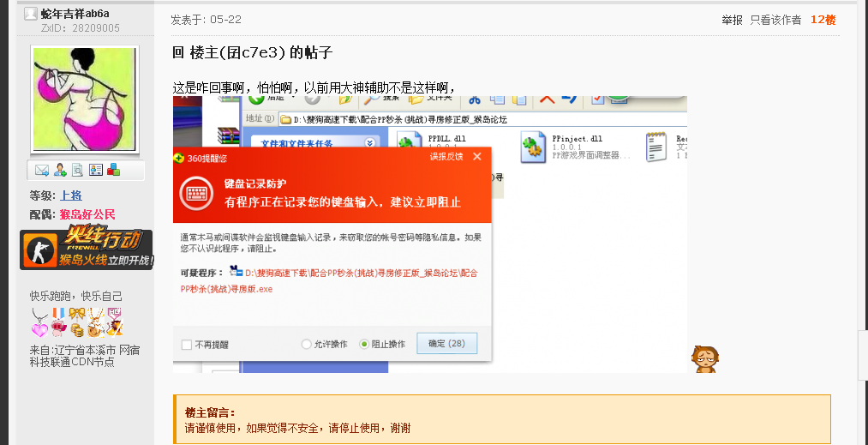Click the search user's posts document icon
This screenshot has width=868, height=445.
[x=77, y=171]
